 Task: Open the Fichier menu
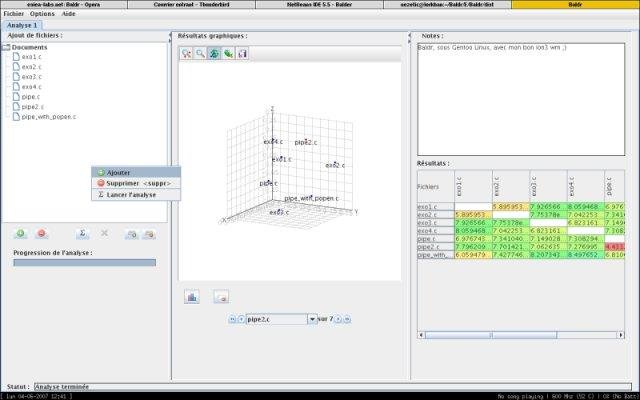coord(13,14)
